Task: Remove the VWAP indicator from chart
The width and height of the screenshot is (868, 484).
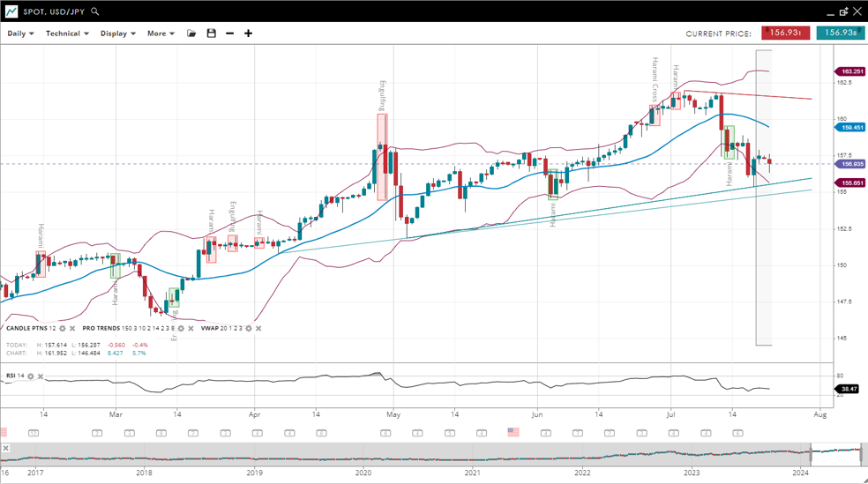Action: (258, 329)
